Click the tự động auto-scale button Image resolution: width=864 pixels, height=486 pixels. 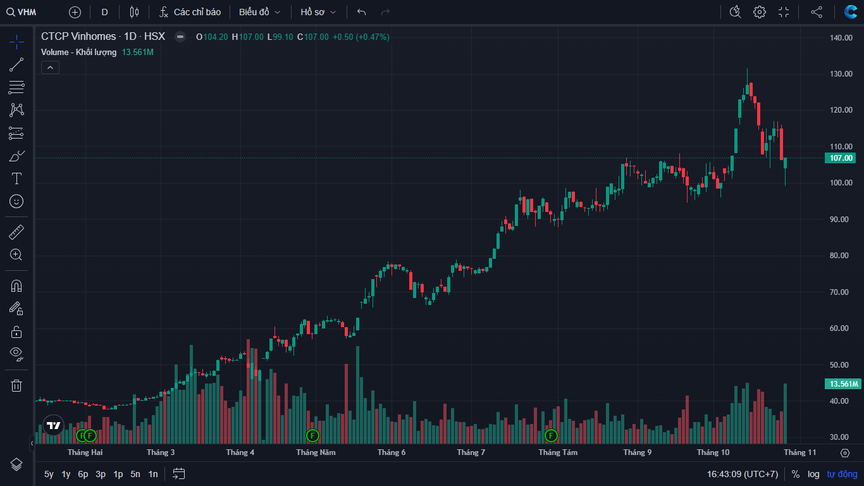tap(841, 474)
